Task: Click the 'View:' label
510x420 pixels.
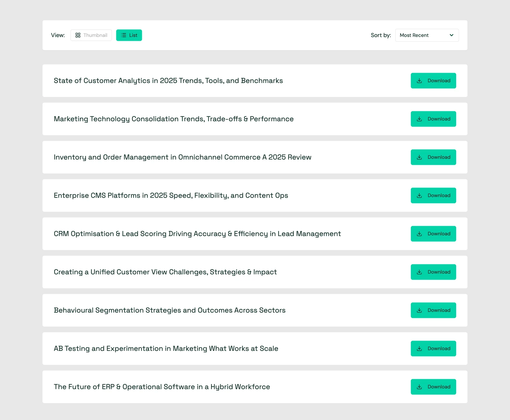Action: click(x=58, y=35)
